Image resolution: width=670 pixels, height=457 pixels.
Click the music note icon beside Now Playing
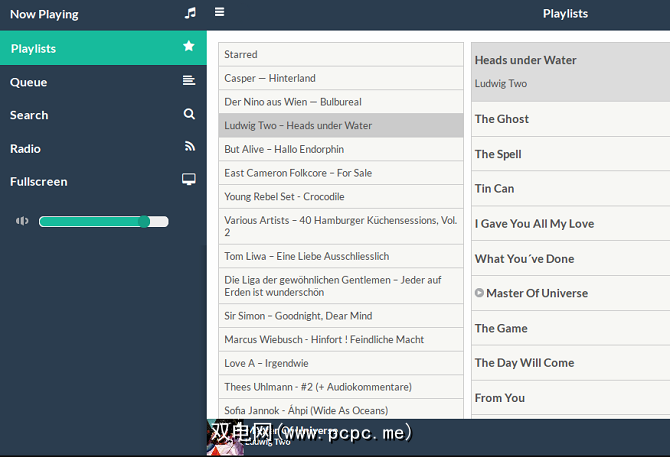click(190, 13)
